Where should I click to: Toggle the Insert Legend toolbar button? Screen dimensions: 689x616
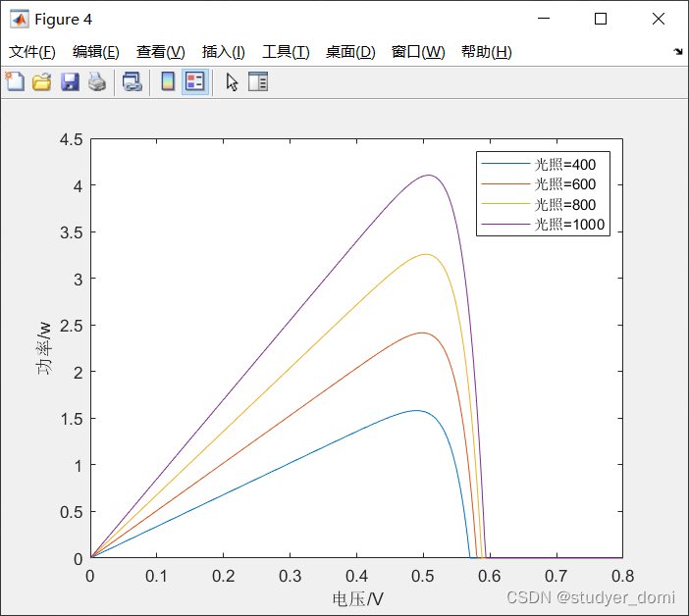coord(195,81)
